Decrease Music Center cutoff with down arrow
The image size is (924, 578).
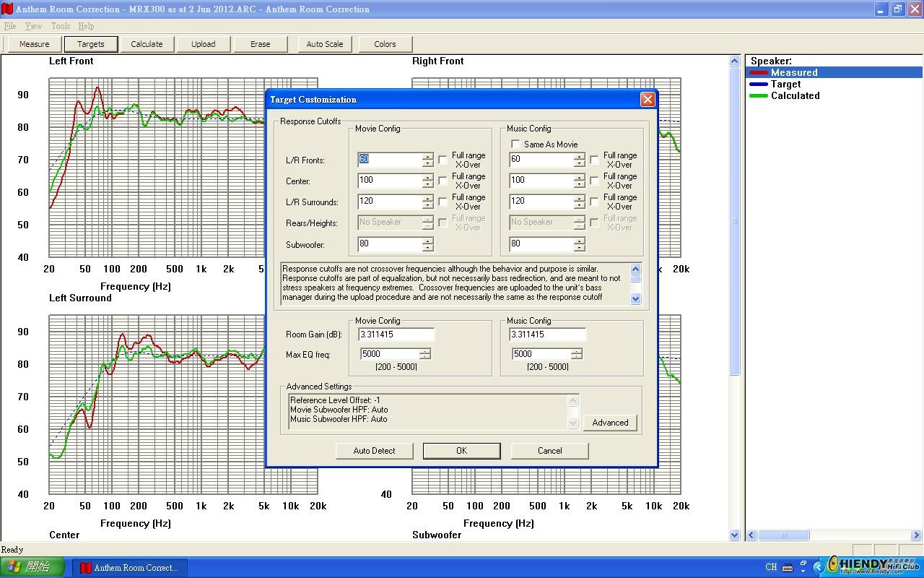pyautogui.click(x=579, y=184)
